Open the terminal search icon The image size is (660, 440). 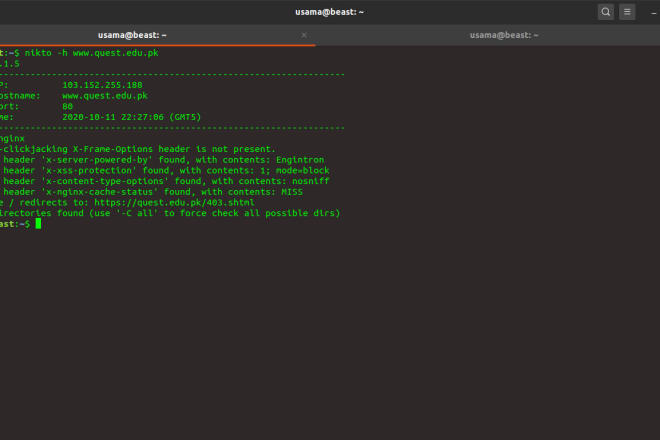click(605, 12)
